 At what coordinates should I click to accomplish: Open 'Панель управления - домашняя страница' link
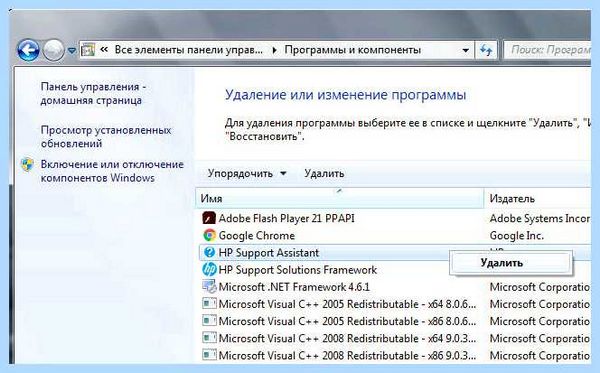click(x=93, y=93)
